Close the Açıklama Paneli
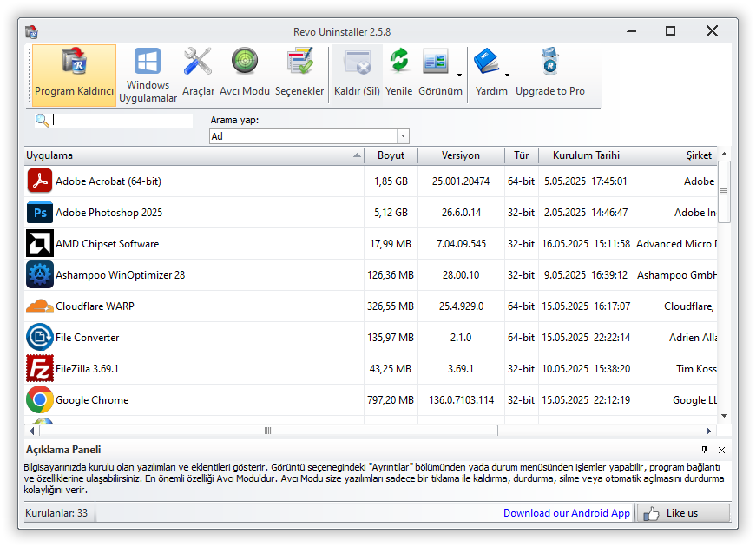Image resolution: width=756 pixels, height=547 pixels. coord(722,450)
